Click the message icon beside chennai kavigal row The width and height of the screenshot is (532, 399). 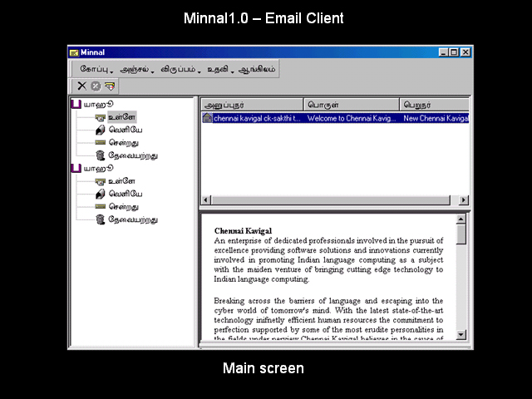click(x=207, y=118)
